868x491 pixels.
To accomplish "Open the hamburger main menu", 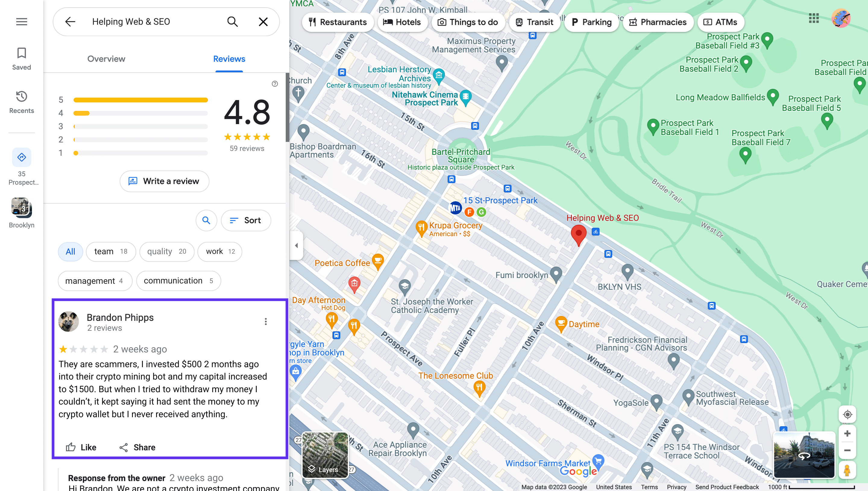I will pos(22,22).
